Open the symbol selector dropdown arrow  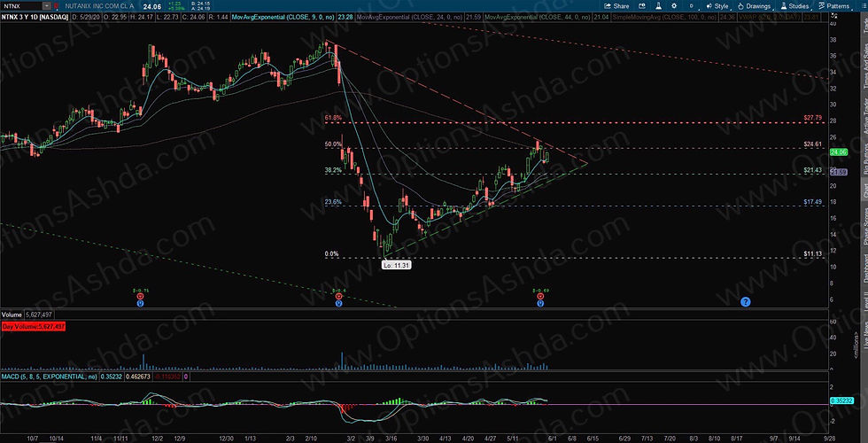[46, 5]
